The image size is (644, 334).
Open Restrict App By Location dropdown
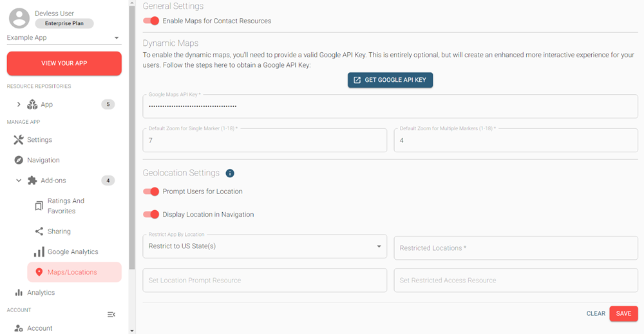(x=264, y=246)
